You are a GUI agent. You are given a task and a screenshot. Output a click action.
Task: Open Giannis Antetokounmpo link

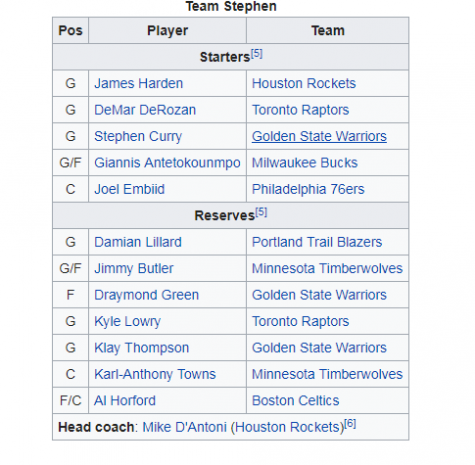point(167,163)
